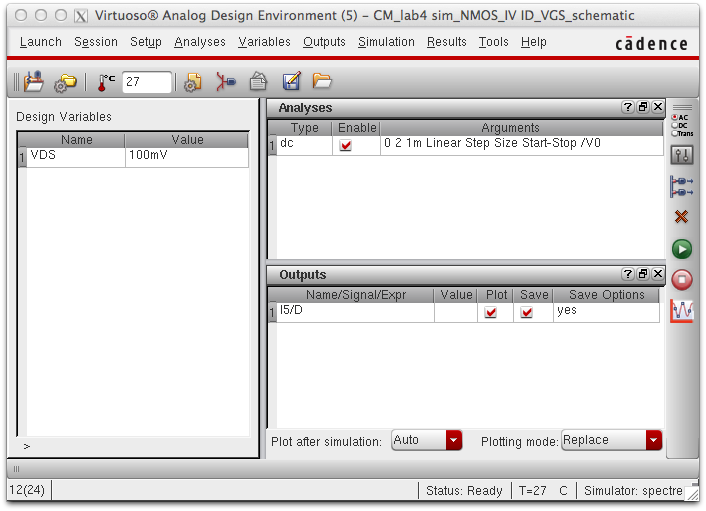This screenshot has height=511, width=706.
Task: Toggle Save checkbox for I5/D output
Action: point(526,312)
